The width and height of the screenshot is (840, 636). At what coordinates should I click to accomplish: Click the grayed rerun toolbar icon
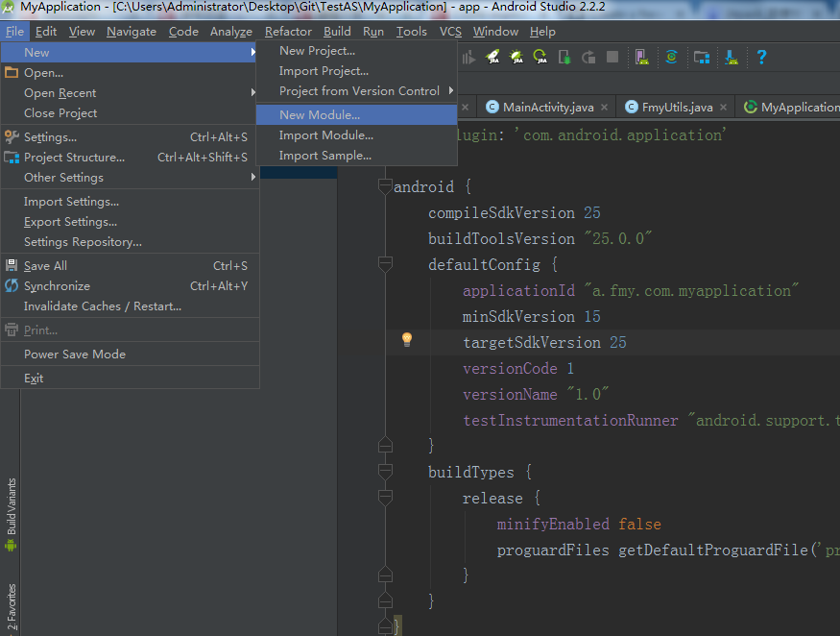coord(588,57)
